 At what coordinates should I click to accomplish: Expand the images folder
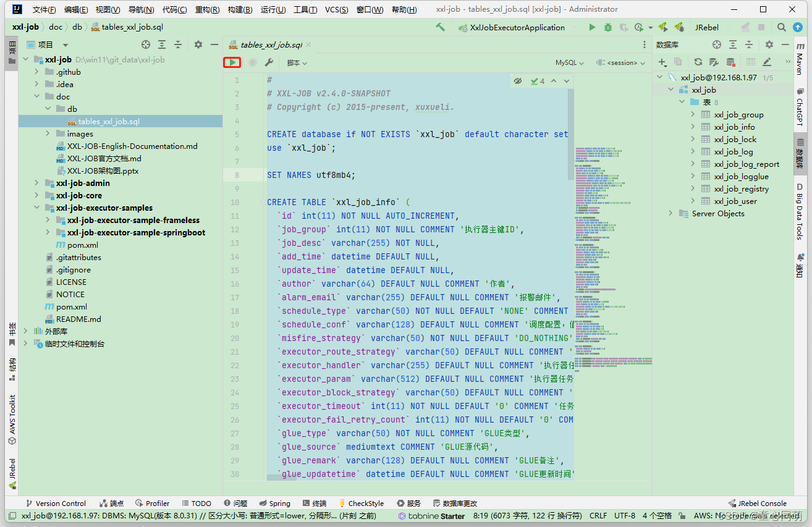coord(48,133)
